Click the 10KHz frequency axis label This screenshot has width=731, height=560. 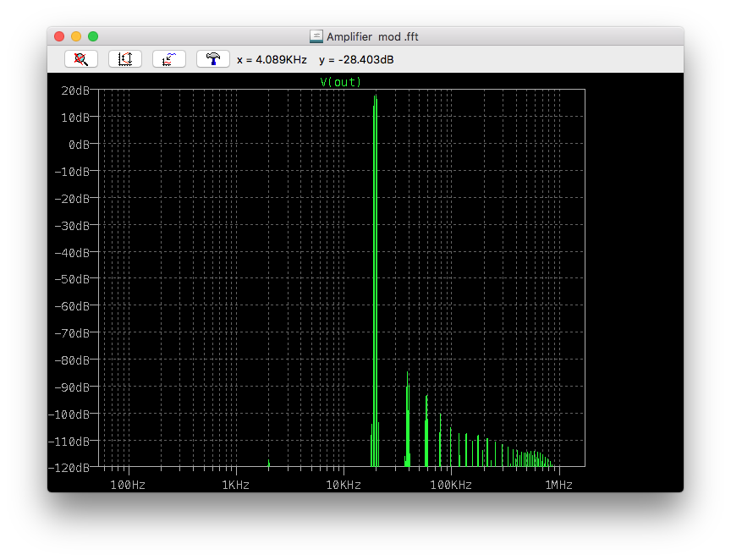pos(344,485)
